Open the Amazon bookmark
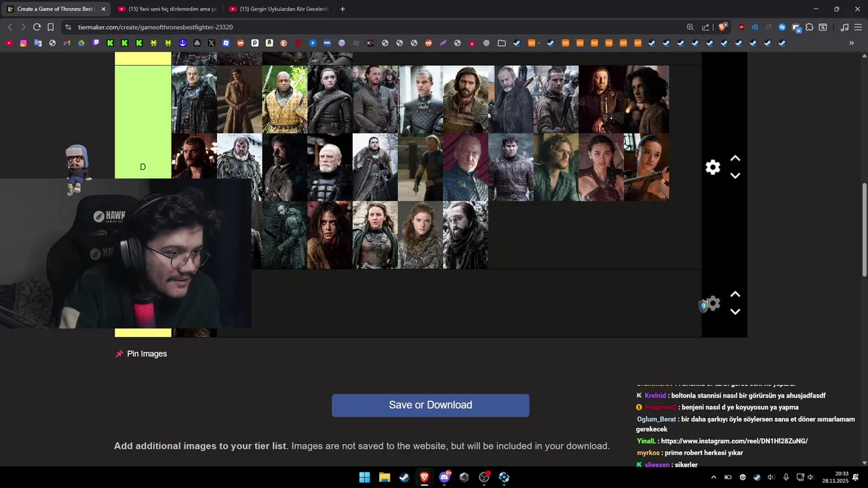Viewport: 868px width, 488px height. click(269, 43)
